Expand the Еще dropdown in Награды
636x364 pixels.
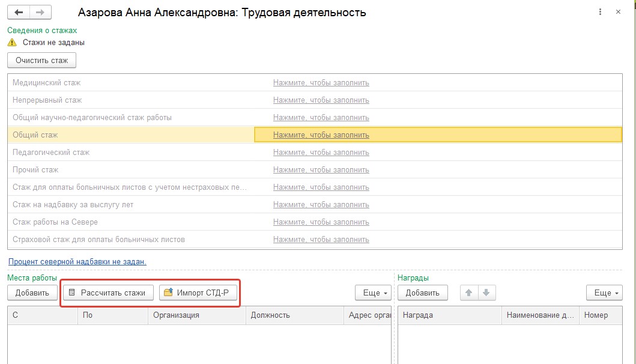click(x=604, y=293)
